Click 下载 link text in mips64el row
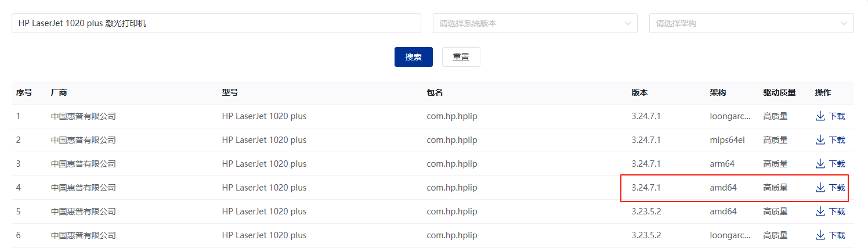Screen dimensions: 868x251 [837, 140]
